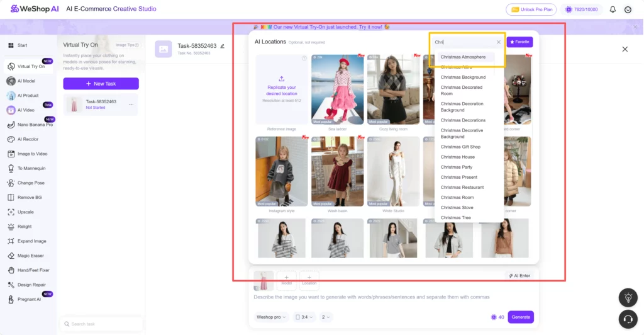Open the lightbulb tips floating button
644x335 pixels.
tap(628, 298)
